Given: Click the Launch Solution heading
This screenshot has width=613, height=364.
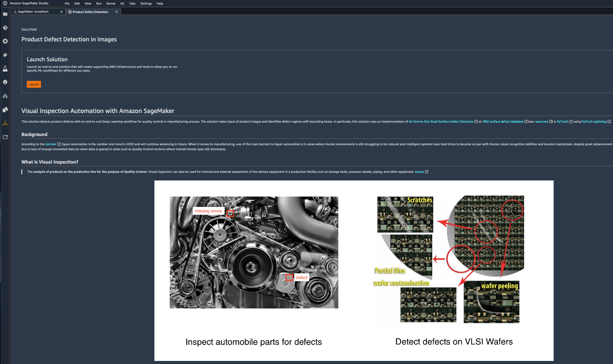Looking at the screenshot, I should click(47, 59).
